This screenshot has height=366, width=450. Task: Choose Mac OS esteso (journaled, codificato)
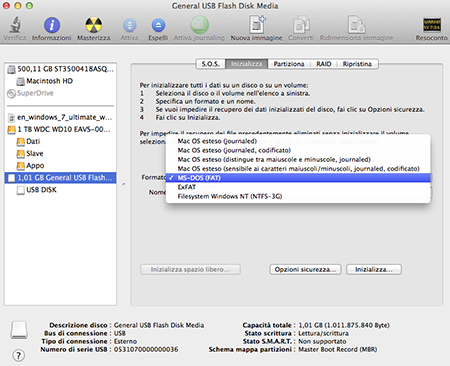click(x=298, y=150)
